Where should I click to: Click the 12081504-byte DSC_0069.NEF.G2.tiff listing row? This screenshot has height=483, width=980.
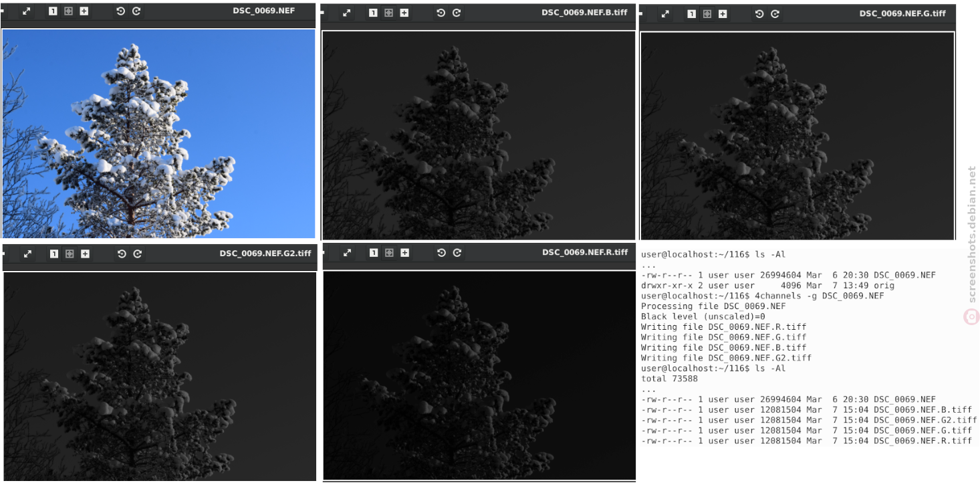[809, 420]
